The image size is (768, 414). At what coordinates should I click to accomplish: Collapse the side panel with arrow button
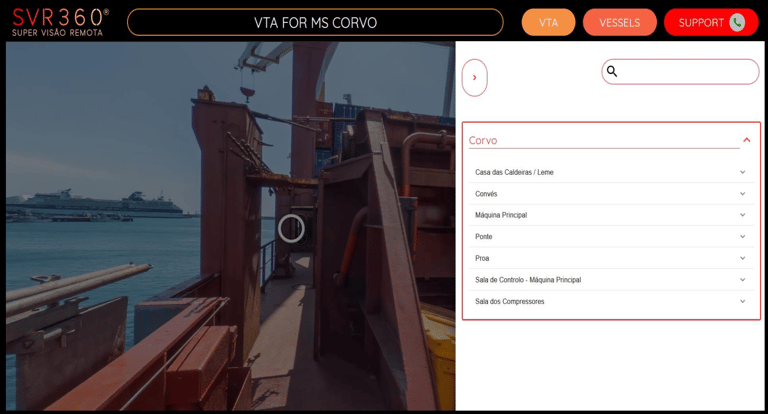point(474,77)
